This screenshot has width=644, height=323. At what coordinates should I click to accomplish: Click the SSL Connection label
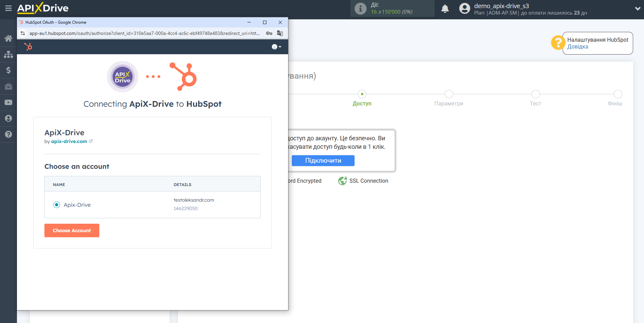369,181
